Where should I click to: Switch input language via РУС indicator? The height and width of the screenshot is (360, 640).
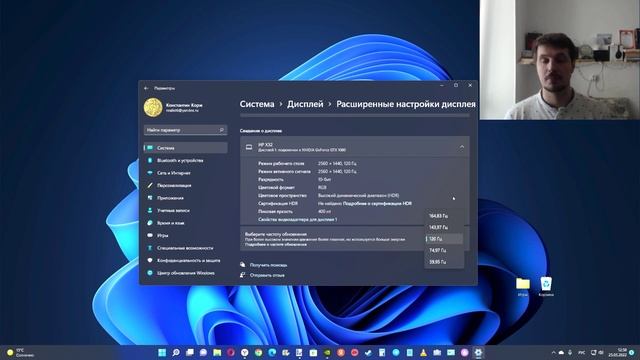[582, 353]
